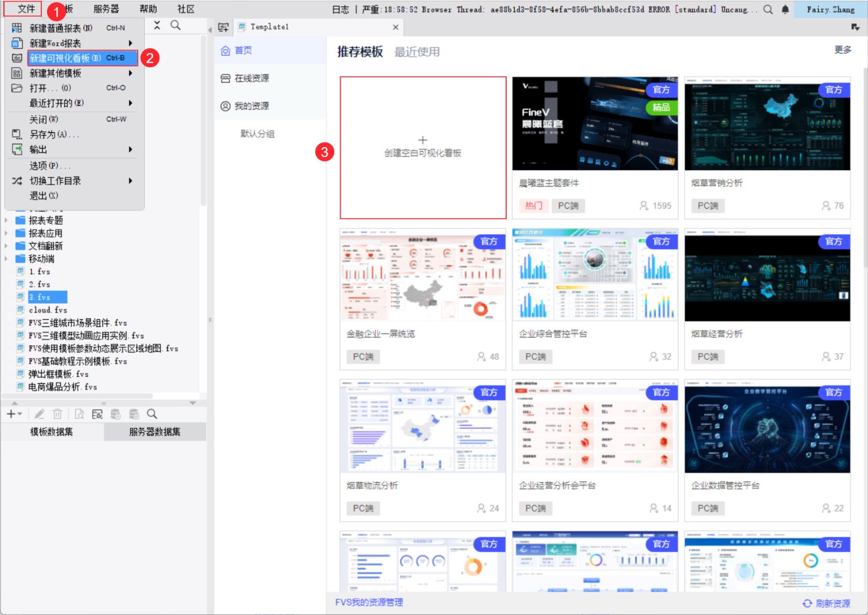The width and height of the screenshot is (868, 615).
Task: Select the cloud.fvs file
Action: click(48, 310)
